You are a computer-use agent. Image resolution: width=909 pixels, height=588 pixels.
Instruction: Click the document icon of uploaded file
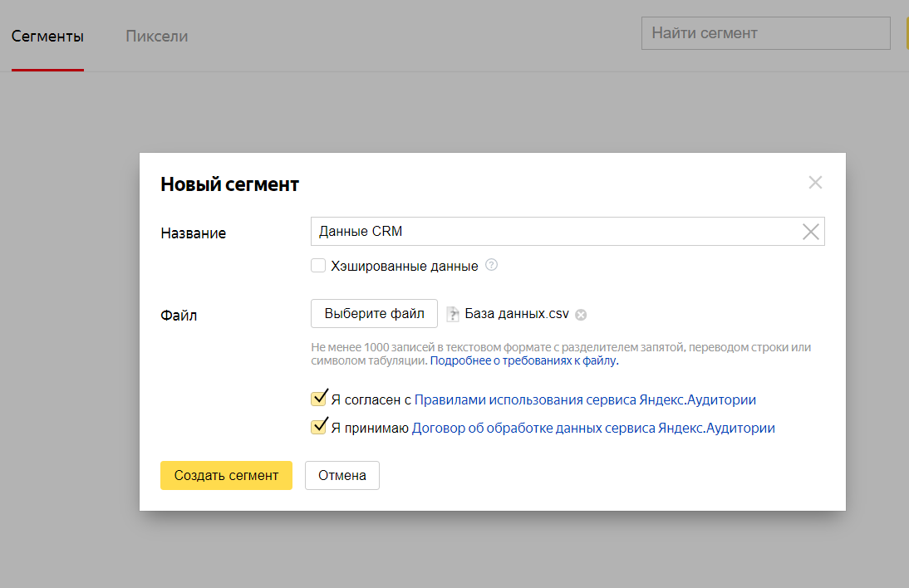453,314
